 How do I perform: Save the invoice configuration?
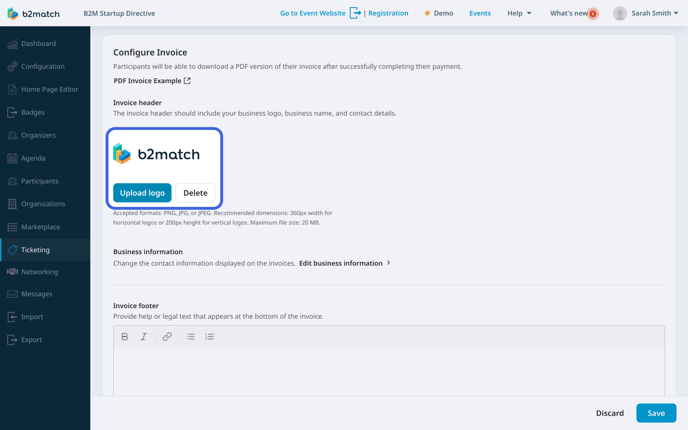pyautogui.click(x=656, y=413)
